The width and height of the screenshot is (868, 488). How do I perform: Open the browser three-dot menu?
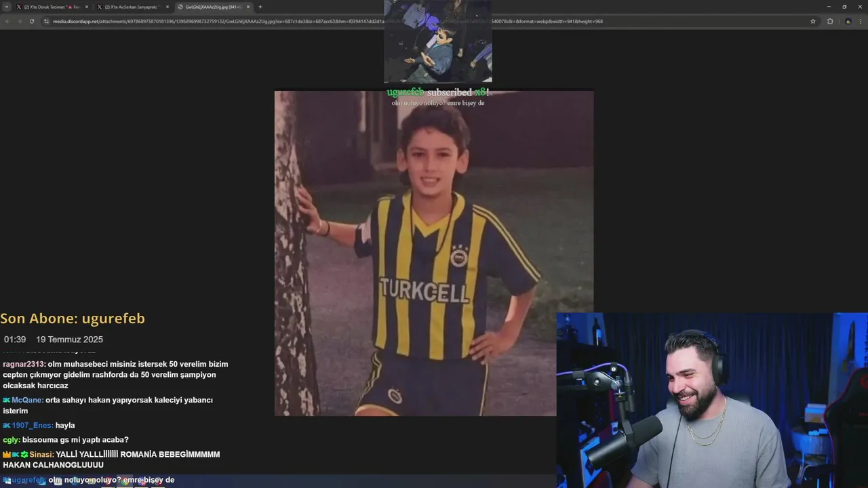[860, 21]
